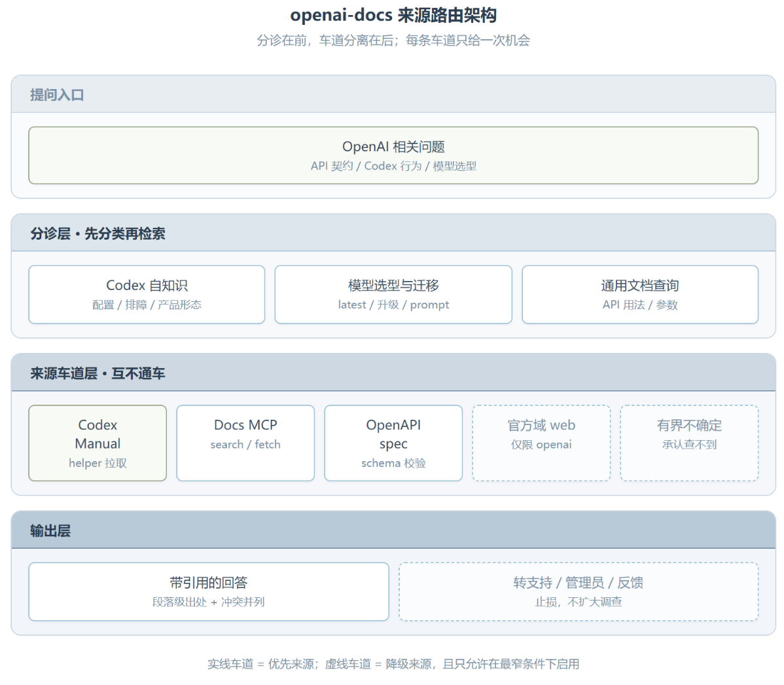This screenshot has height=685, width=784.
Task: Click 'schema 校验' caption
Action: click(393, 464)
